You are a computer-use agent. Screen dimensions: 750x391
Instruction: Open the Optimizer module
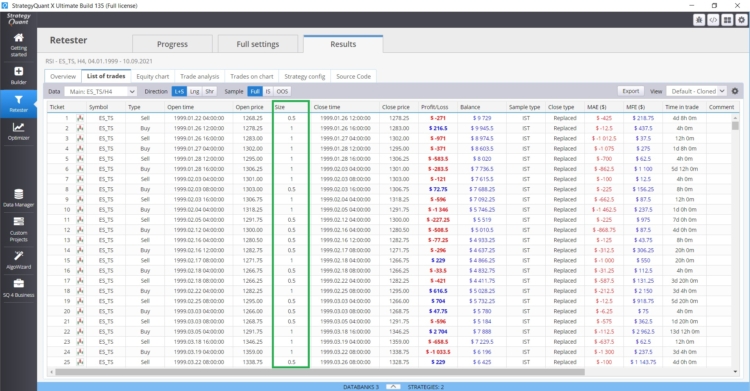[x=18, y=131]
